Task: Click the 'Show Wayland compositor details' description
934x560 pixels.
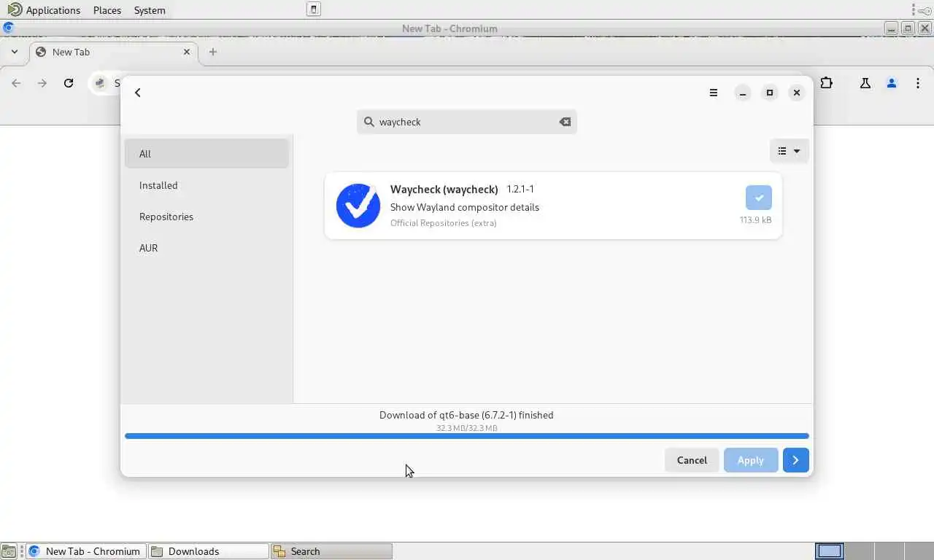Action: pyautogui.click(x=465, y=207)
